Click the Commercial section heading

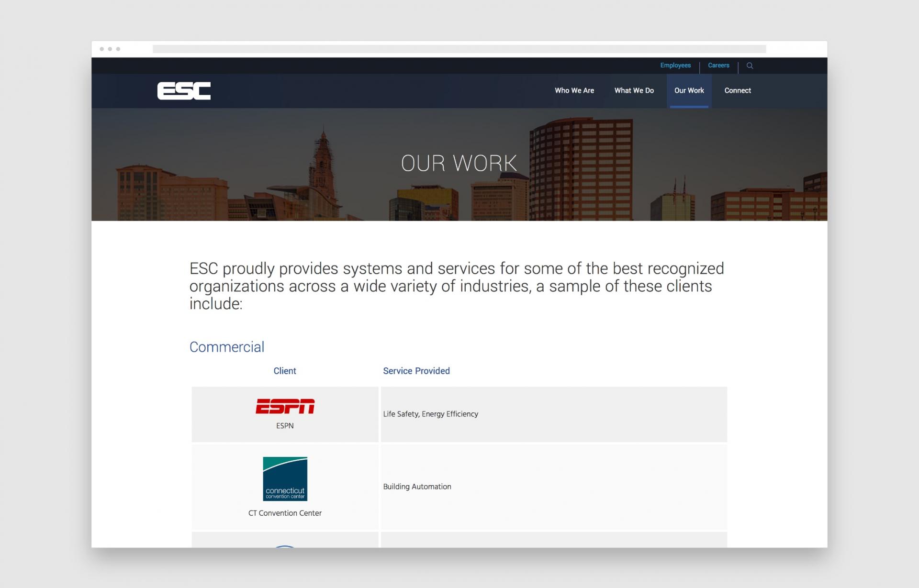(x=227, y=347)
